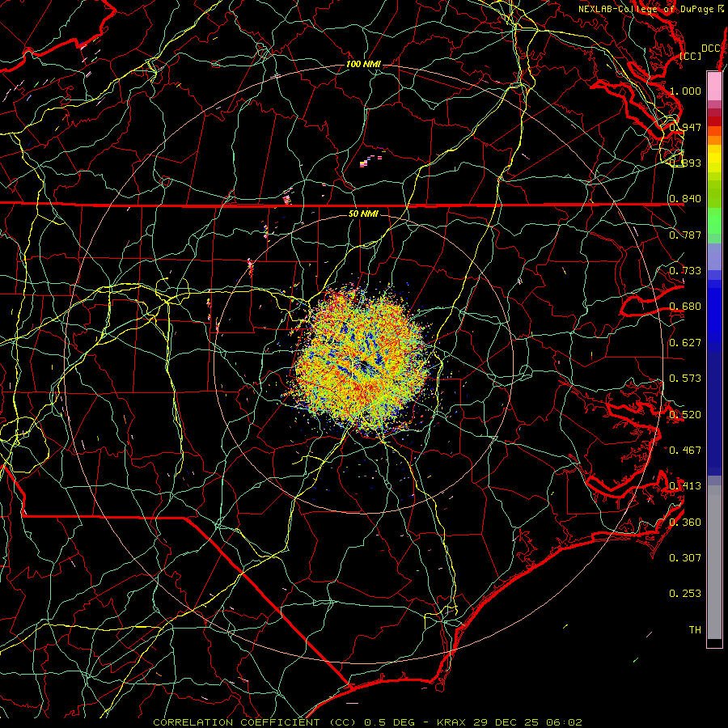Click the DCC label above the color scale
This screenshot has height=728, width=728.
[x=710, y=49]
